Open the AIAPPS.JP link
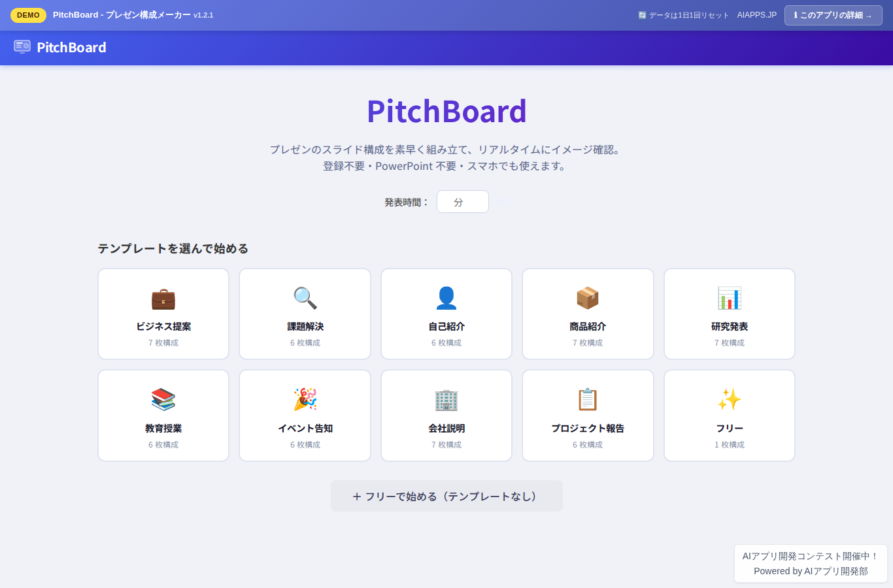Image resolution: width=893 pixels, height=588 pixels. point(757,15)
